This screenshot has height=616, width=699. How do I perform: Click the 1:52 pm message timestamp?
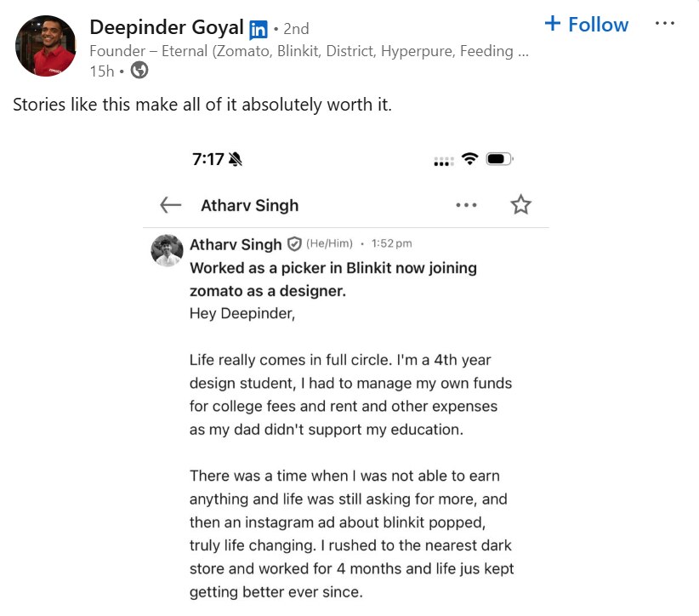(391, 244)
